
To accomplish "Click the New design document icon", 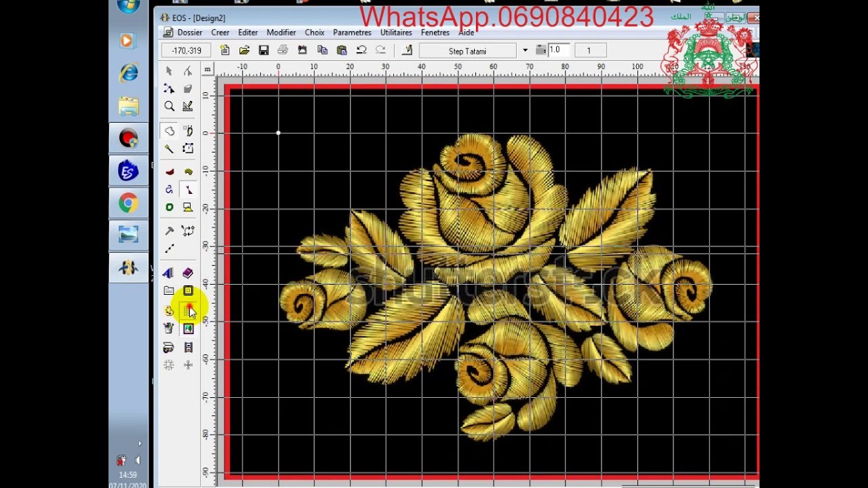I will pos(224,50).
